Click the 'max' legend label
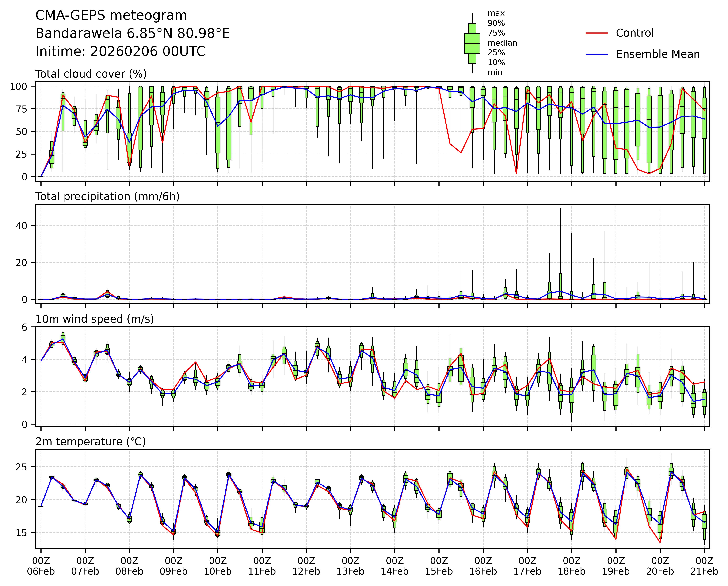This screenshot has width=728, height=586. (x=496, y=14)
